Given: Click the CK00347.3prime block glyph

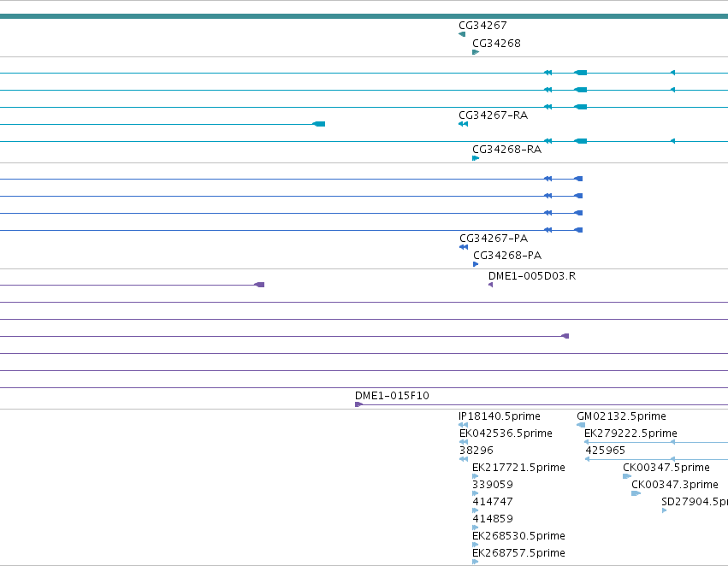Looking at the screenshot, I should (x=636, y=493).
